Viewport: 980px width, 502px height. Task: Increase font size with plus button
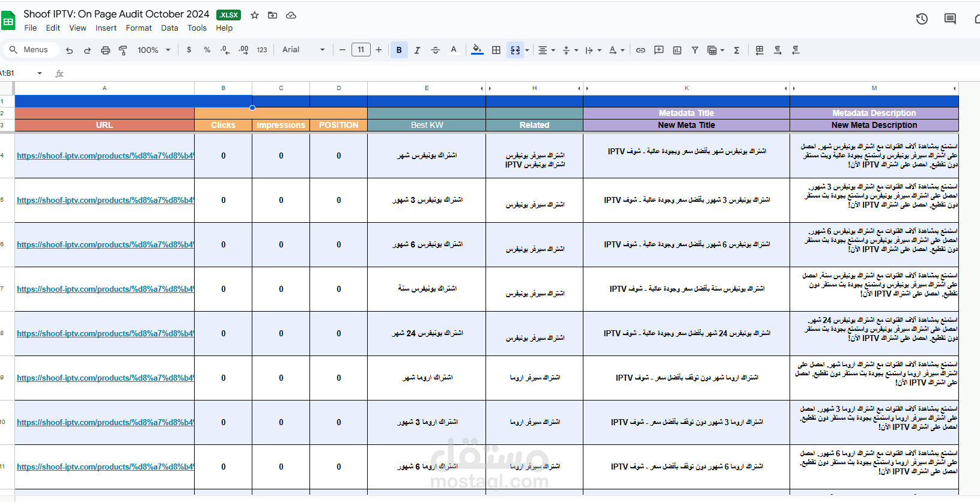[379, 50]
